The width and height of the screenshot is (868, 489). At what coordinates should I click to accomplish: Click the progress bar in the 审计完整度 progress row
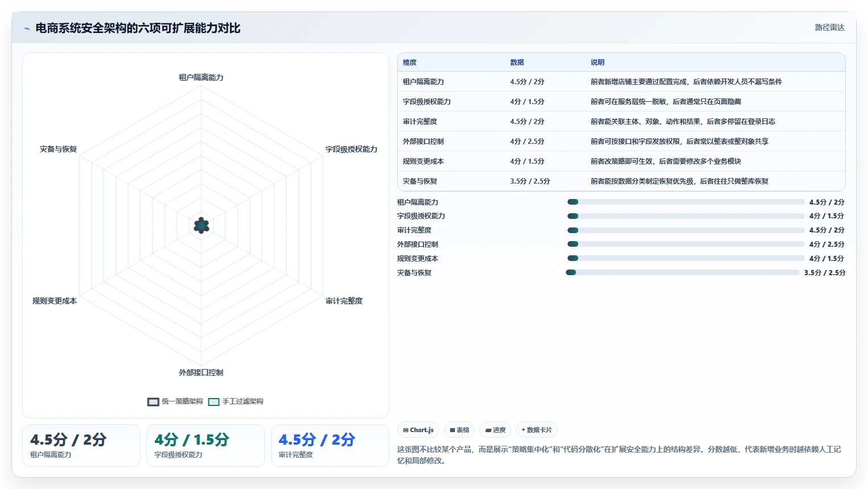(x=686, y=230)
